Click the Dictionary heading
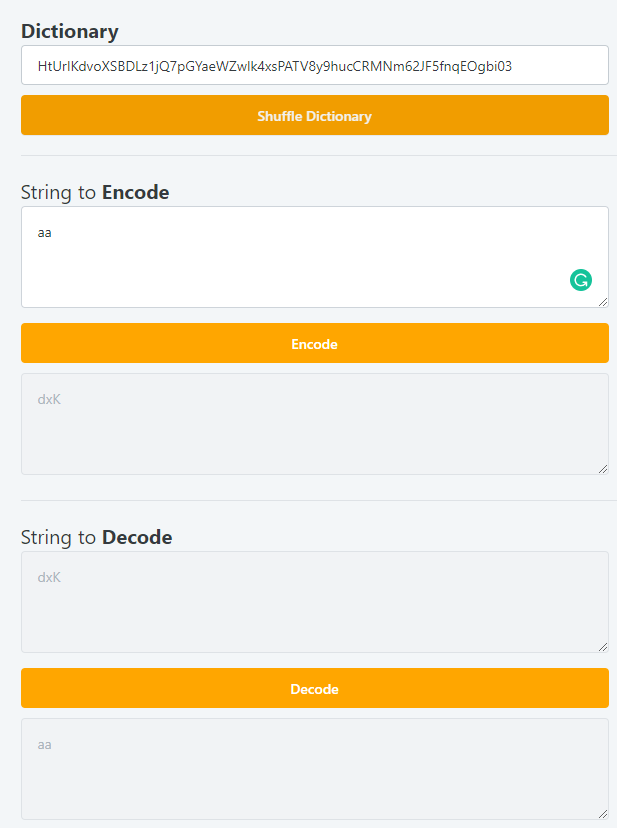The image size is (617, 828). 70,32
